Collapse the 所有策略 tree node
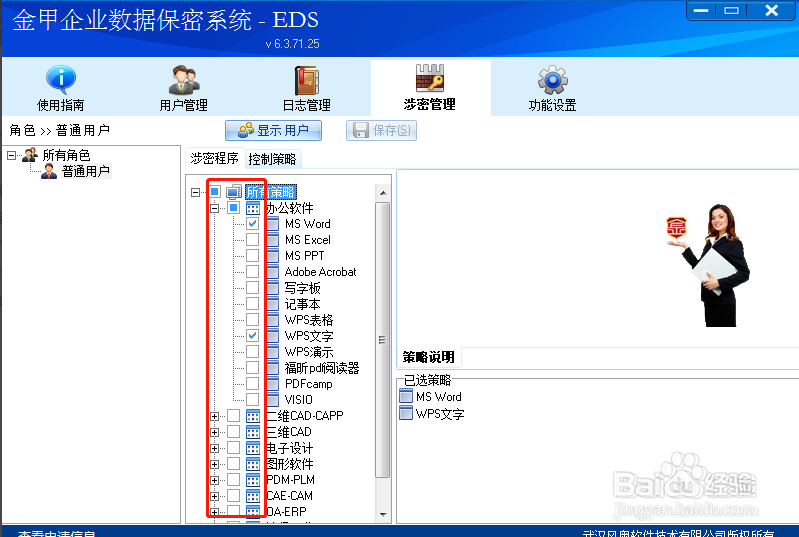Screen dimensions: 799x537 tap(196, 192)
